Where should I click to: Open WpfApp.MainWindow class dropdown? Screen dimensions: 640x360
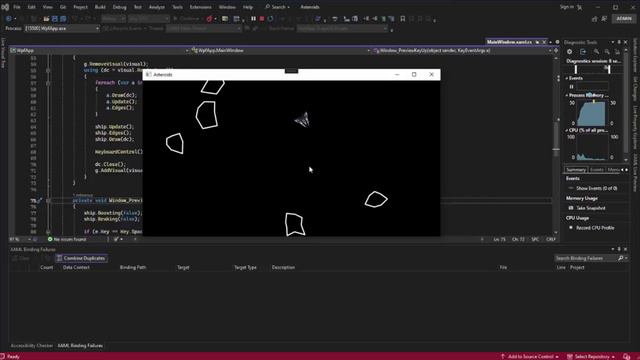point(280,51)
